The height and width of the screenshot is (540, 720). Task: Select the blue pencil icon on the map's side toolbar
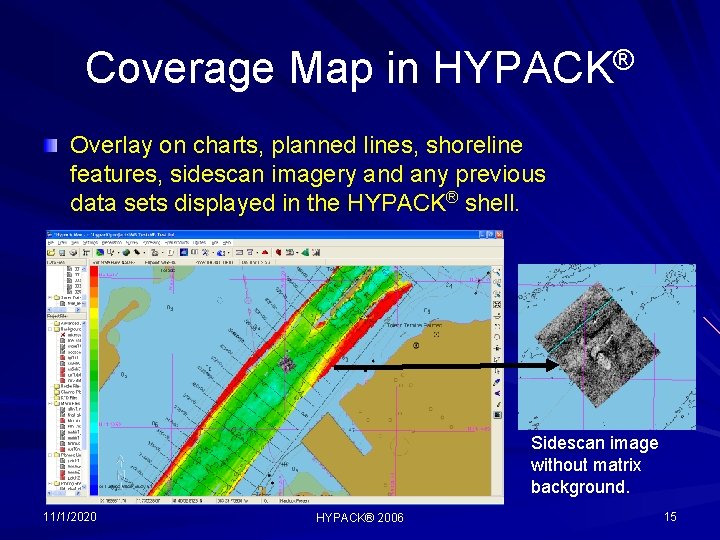497,382
